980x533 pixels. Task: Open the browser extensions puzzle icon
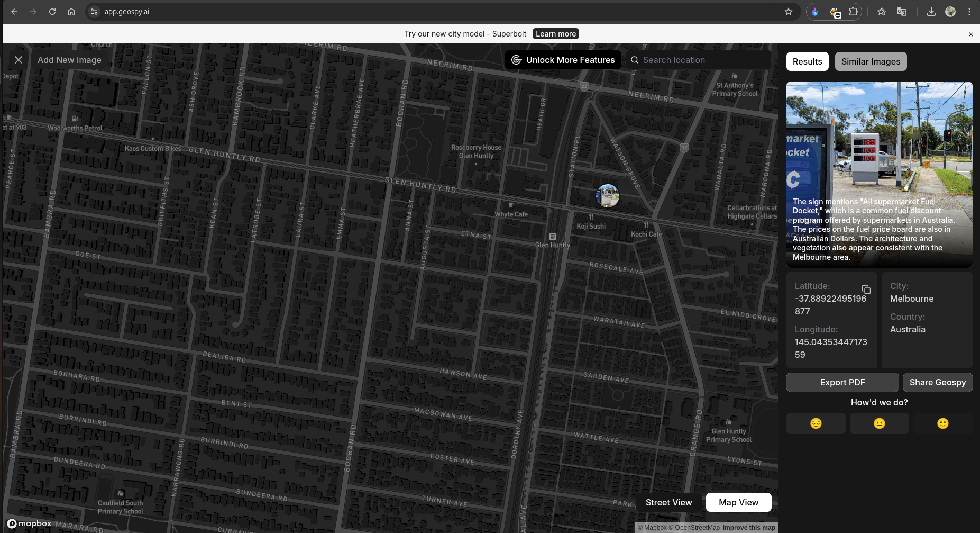(853, 12)
